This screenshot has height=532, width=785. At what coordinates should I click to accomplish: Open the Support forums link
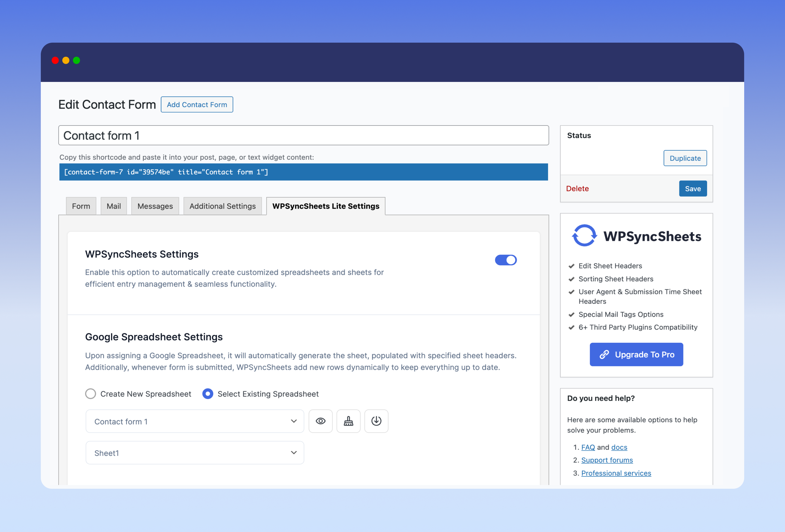pos(607,460)
